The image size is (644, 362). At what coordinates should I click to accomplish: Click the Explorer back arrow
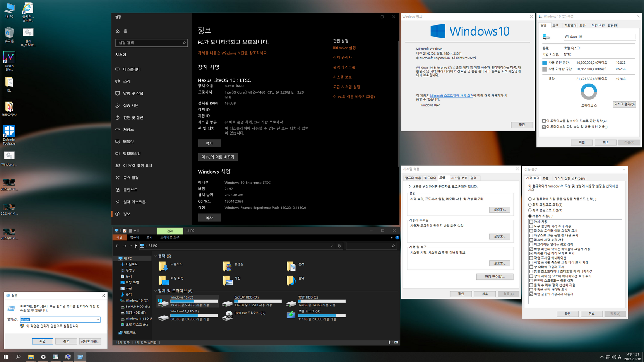tap(117, 246)
